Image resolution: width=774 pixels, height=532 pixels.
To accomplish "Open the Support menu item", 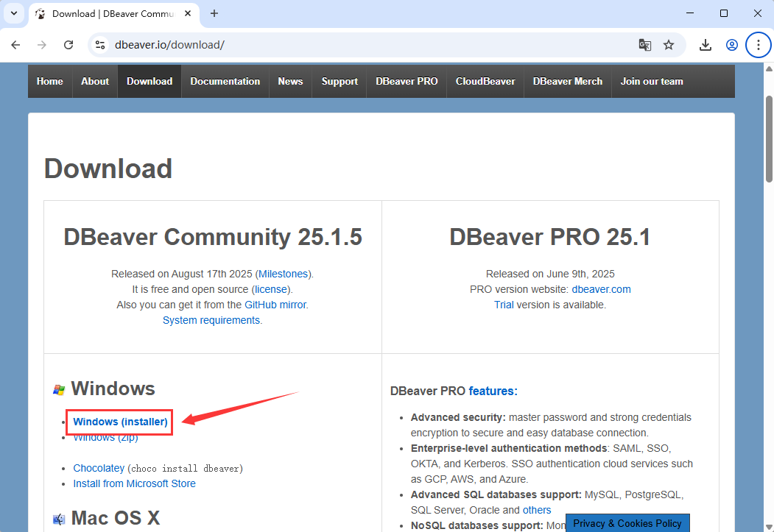I will [x=339, y=81].
